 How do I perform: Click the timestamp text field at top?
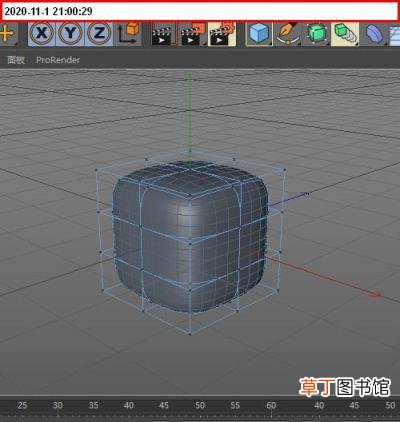[x=200, y=11]
